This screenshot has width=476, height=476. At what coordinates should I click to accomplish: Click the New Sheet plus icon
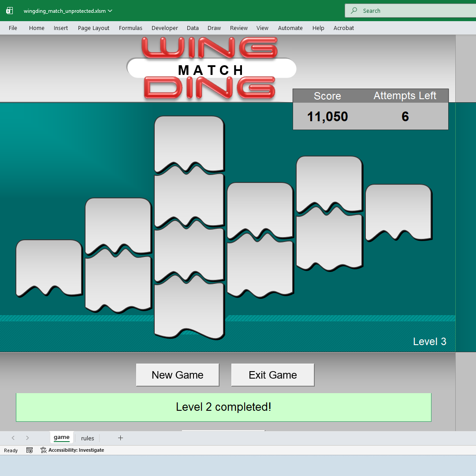(x=120, y=438)
